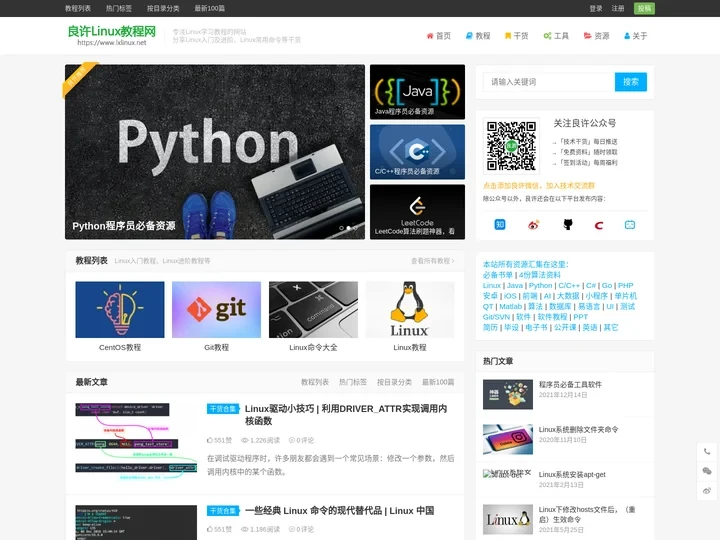
Task: Open the LeetCode算法刷题神器 thumbnail
Action: tap(417, 212)
